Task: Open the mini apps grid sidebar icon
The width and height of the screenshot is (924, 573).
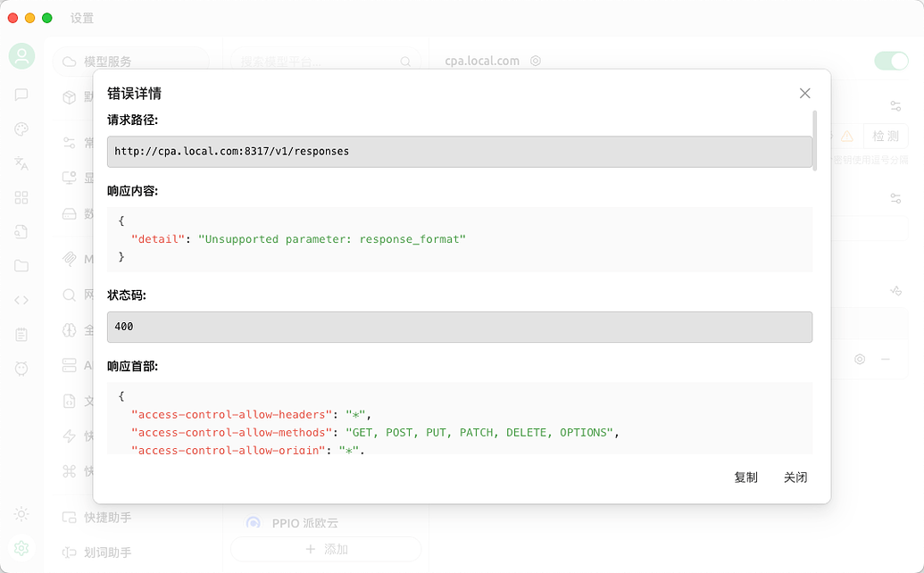Action: (x=21, y=197)
